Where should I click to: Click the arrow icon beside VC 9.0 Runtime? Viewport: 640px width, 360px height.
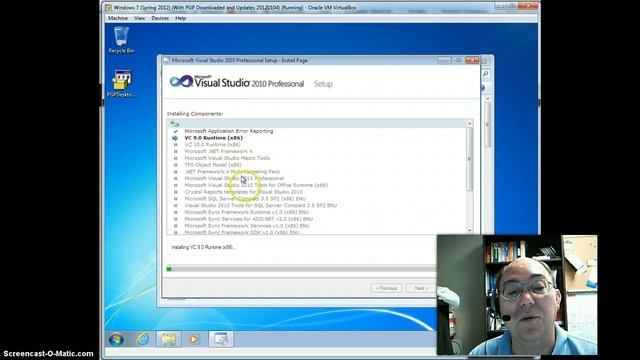[x=175, y=138]
